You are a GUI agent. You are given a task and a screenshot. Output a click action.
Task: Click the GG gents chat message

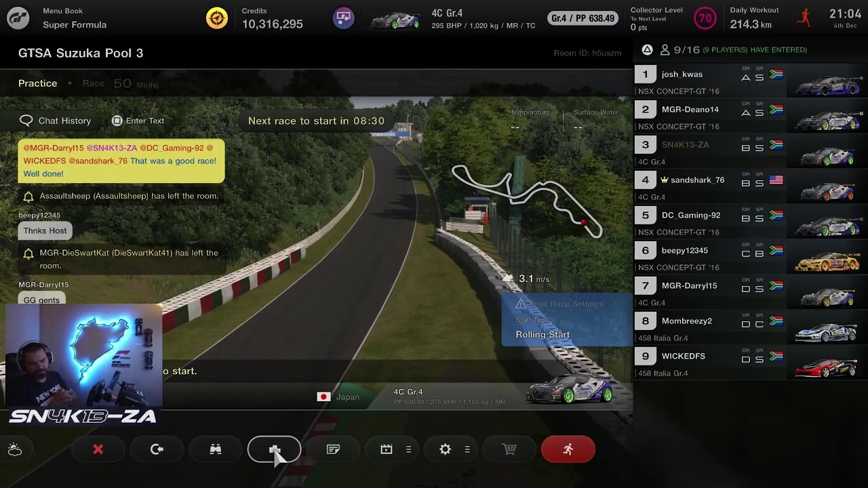tap(41, 299)
